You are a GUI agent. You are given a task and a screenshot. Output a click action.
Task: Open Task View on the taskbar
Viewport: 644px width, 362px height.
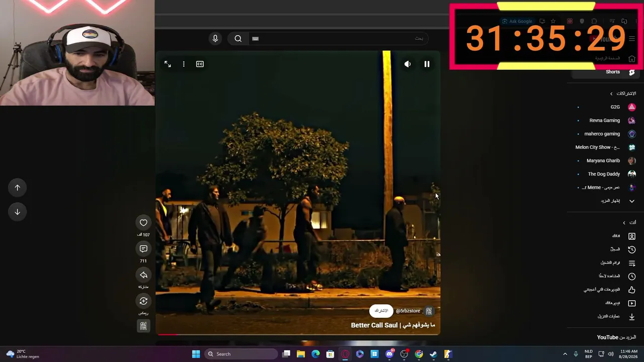point(286,354)
